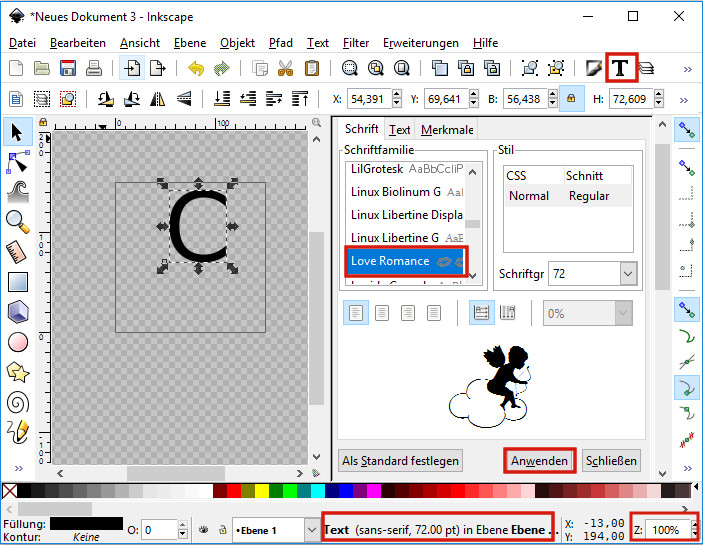
Task: Switch to the Merkmale tab
Action: [447, 129]
